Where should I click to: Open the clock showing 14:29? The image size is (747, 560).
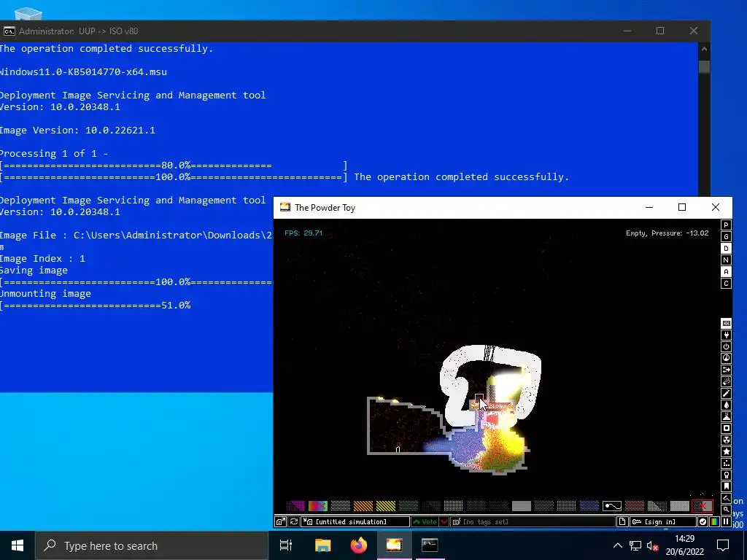[684, 545]
